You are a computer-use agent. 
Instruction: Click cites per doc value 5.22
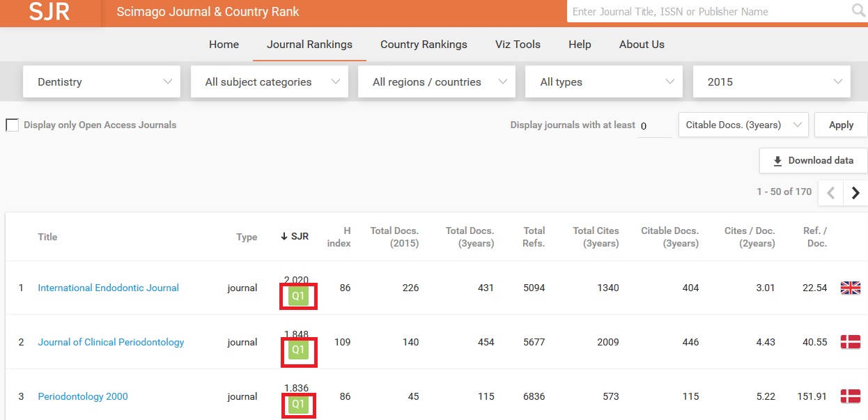[765, 396]
